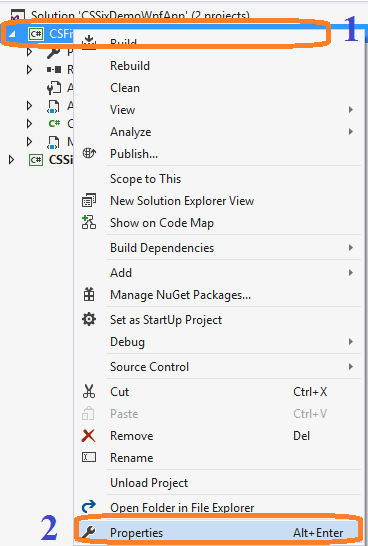Click the Open Folder in File Explorer icon
This screenshot has width=368, height=546.
click(x=89, y=506)
